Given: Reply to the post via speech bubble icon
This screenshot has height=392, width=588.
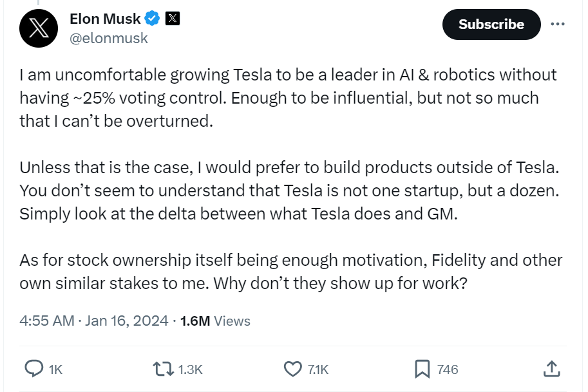Looking at the screenshot, I should (x=33, y=369).
